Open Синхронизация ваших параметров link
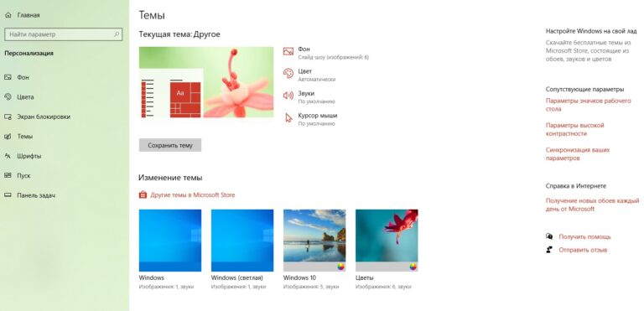The height and width of the screenshot is (311, 644). point(578,153)
